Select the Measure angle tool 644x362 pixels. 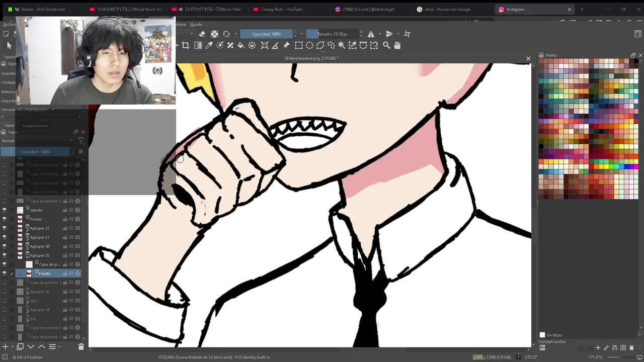pos(275,45)
